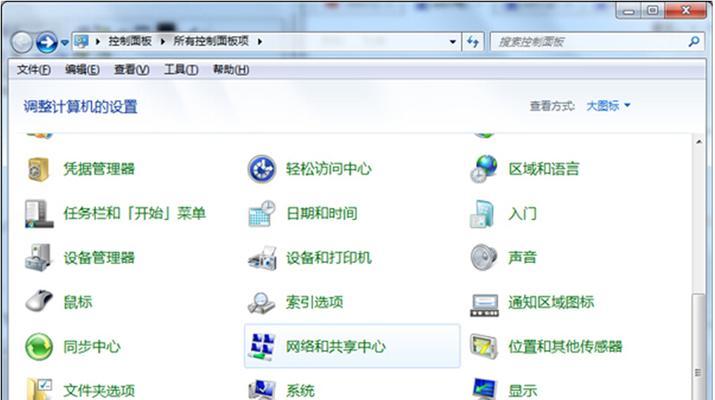Click the 通知区域图标 icon
The image size is (715, 400).
tap(484, 305)
